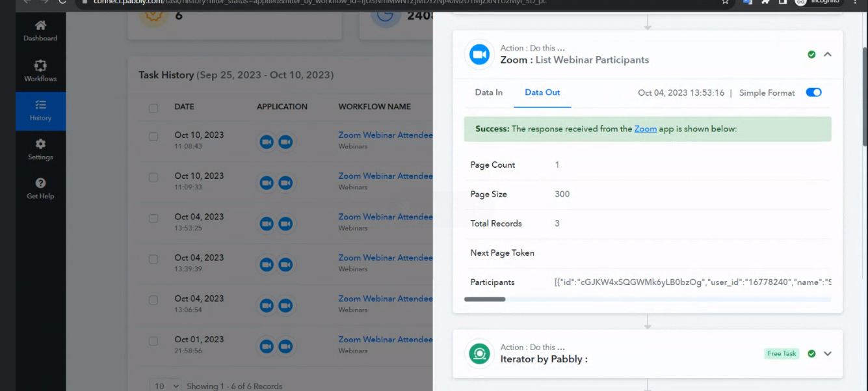Open Dashboard from the sidebar

pyautogui.click(x=40, y=31)
